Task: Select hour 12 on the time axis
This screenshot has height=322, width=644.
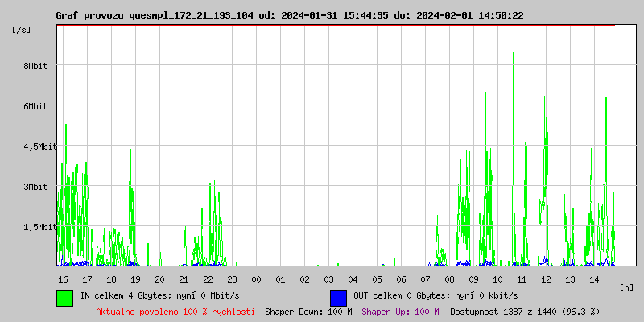Action: [546, 279]
